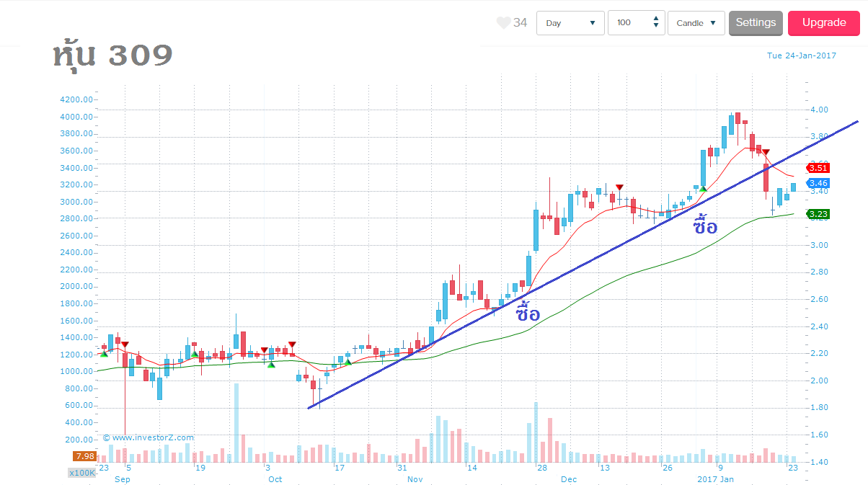Image resolution: width=868 pixels, height=485 pixels.
Task: Click the red sell arrow after January peak
Action: (766, 152)
